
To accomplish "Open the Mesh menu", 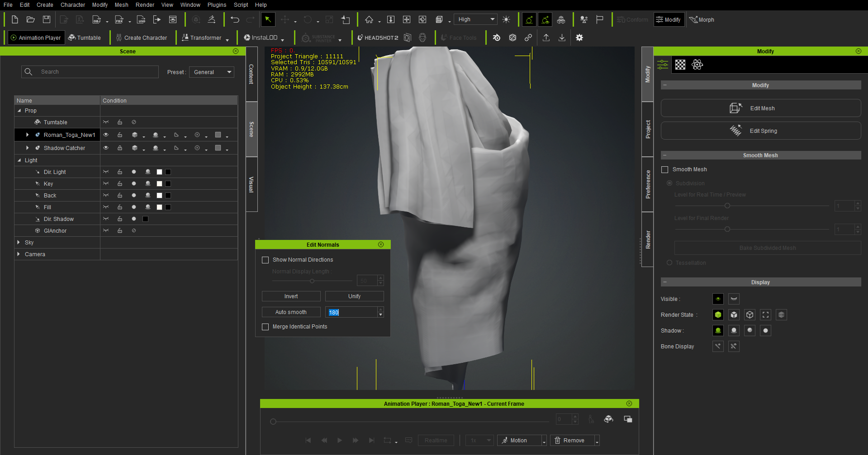I will tap(121, 5).
